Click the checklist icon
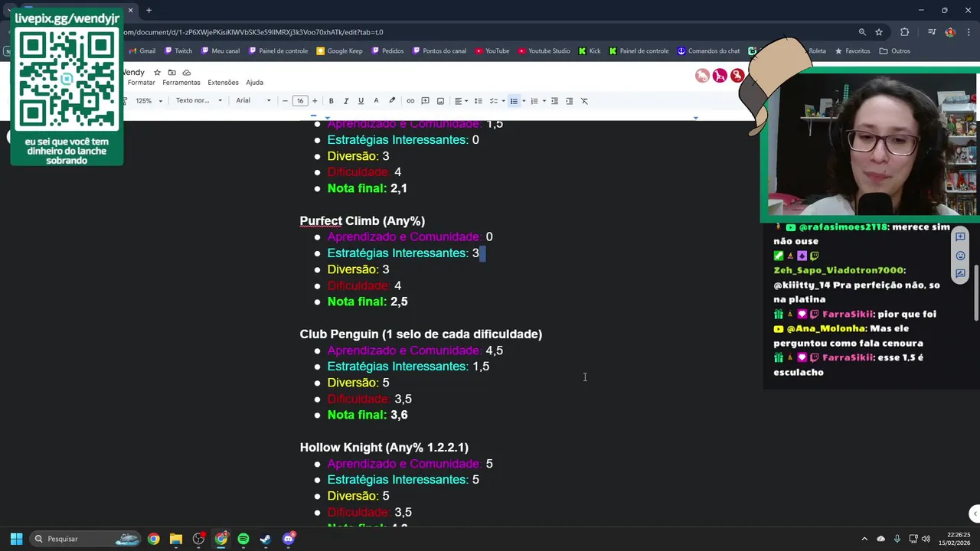980x551 pixels. 494,101
